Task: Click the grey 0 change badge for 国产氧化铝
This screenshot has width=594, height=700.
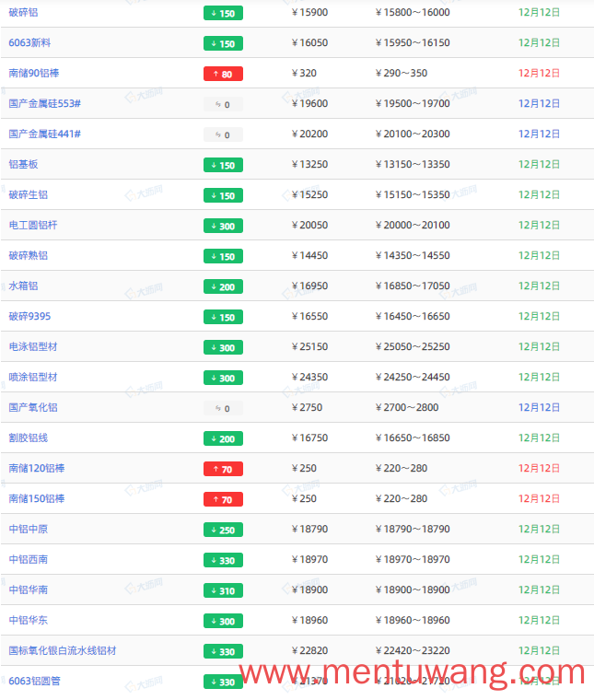Action: (223, 408)
